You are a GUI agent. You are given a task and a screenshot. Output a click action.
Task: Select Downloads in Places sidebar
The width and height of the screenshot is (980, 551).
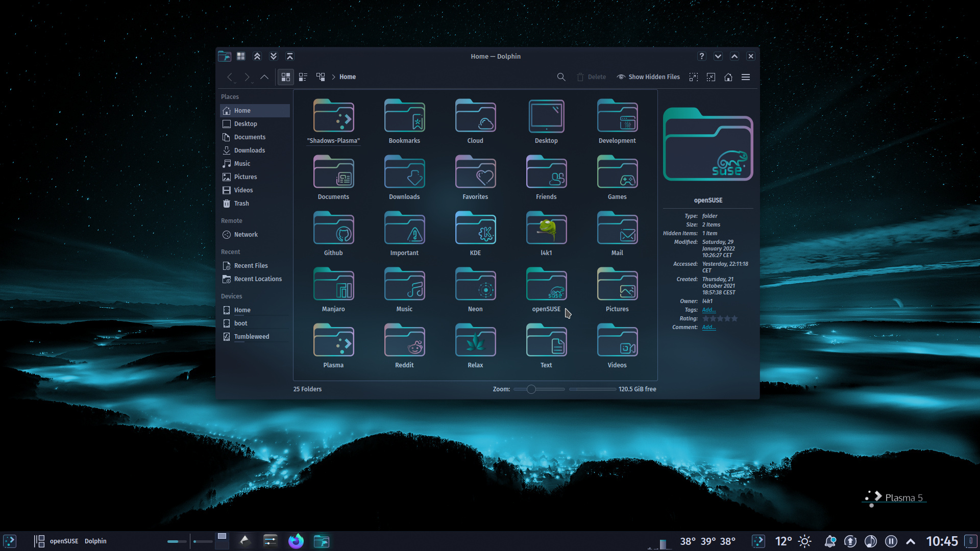click(x=255, y=151)
